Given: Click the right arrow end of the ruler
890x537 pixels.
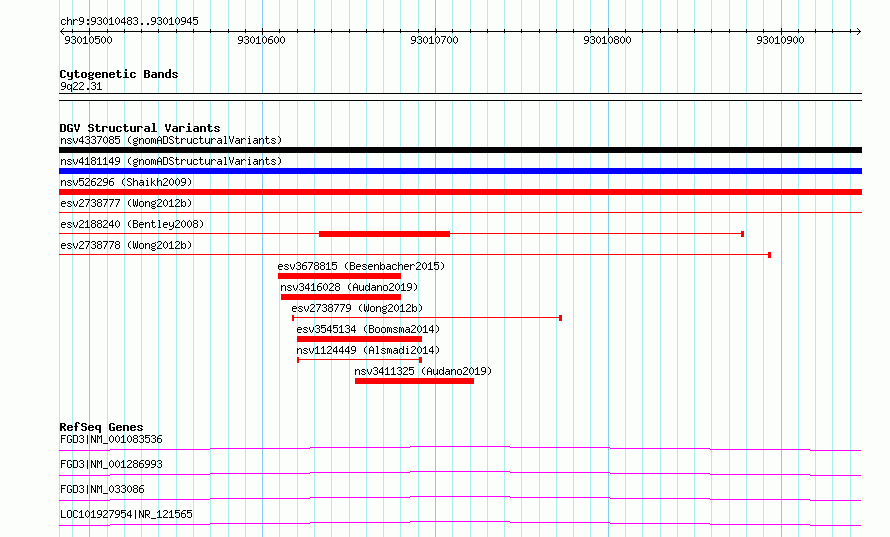Looking at the screenshot, I should point(858,32).
